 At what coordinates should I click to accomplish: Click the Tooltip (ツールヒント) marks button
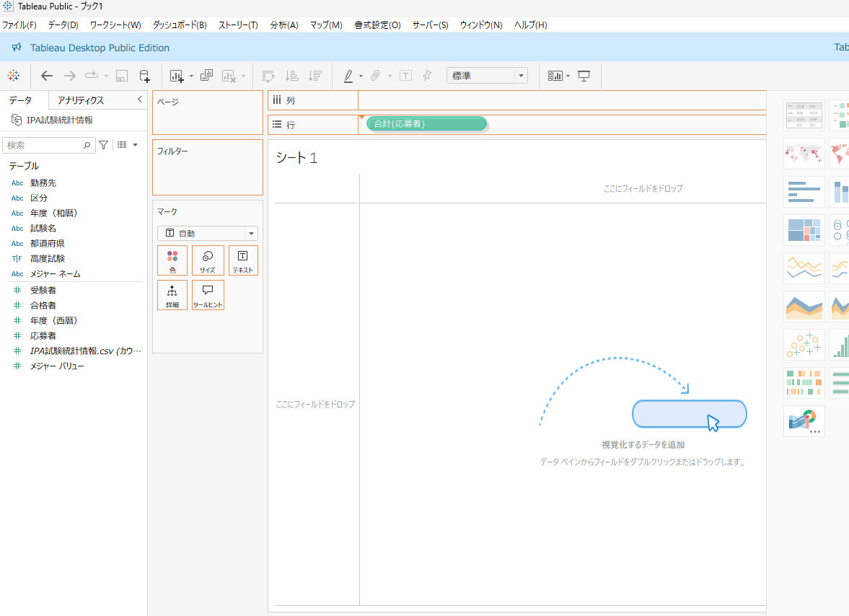pyautogui.click(x=207, y=296)
